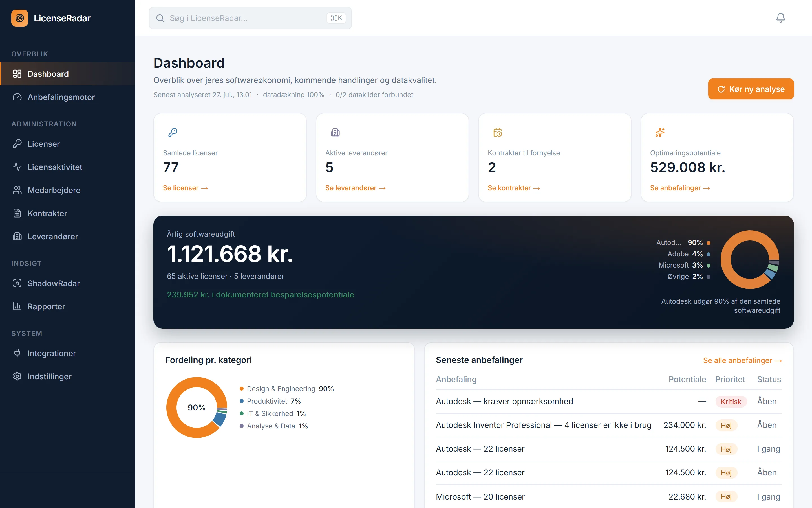
Task: Open Anbefalingsmotor in the sidebar
Action: tap(67, 97)
